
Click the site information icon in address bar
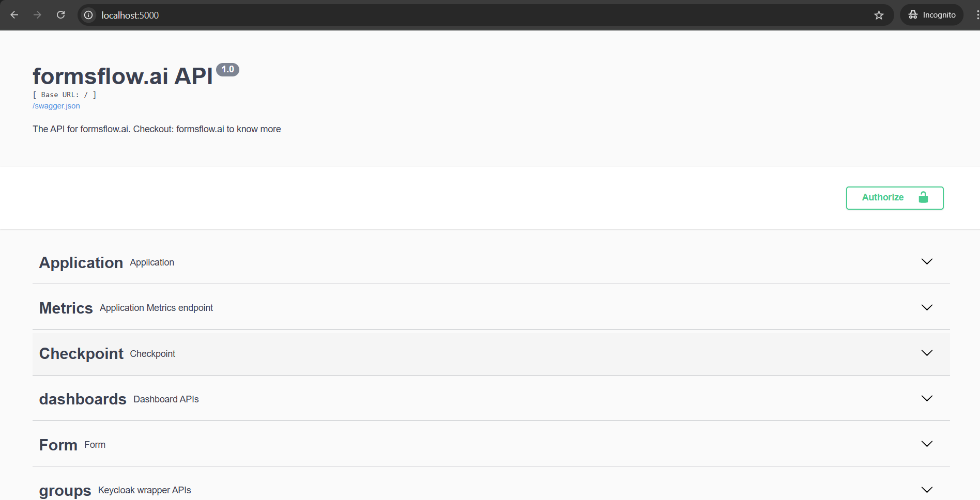click(88, 15)
